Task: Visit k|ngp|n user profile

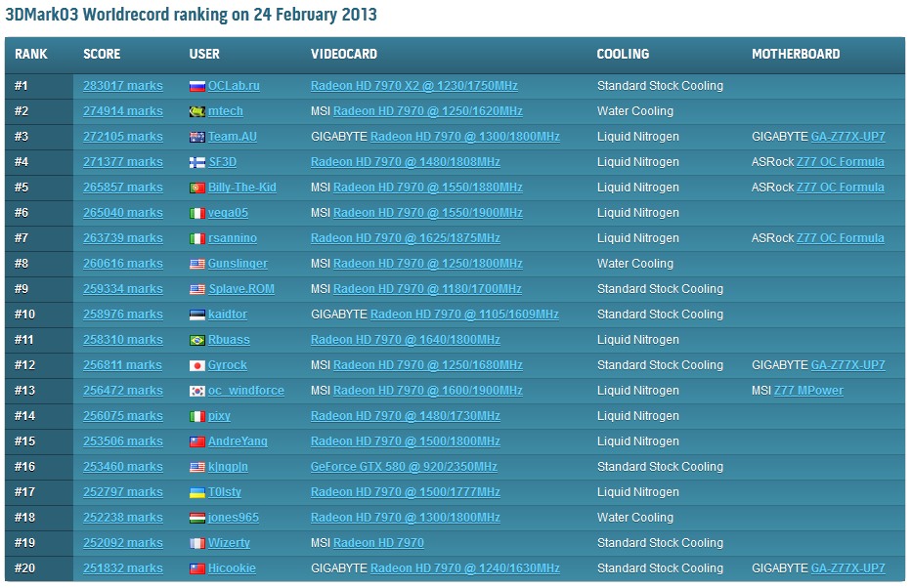Action: point(228,467)
